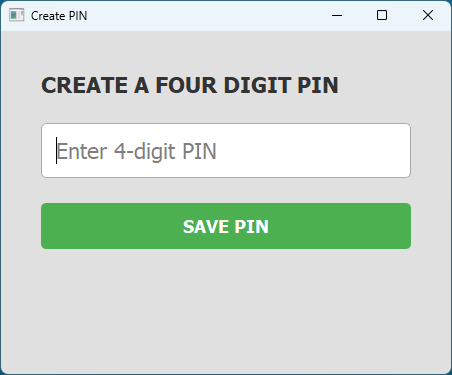Select the placeholder text "Enter 4-digit PIN"
Screen dimensions: 452x375
(x=137, y=152)
